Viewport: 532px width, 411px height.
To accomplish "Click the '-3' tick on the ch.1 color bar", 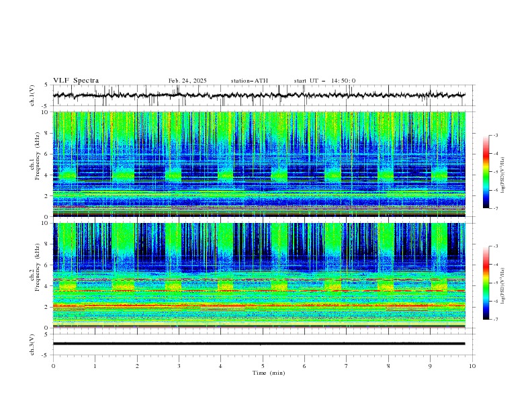I will coord(496,135).
